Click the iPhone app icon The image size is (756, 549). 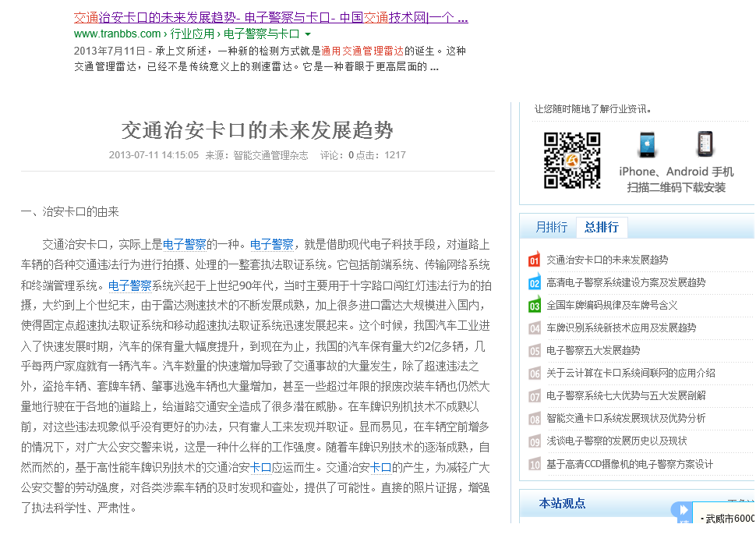point(647,145)
